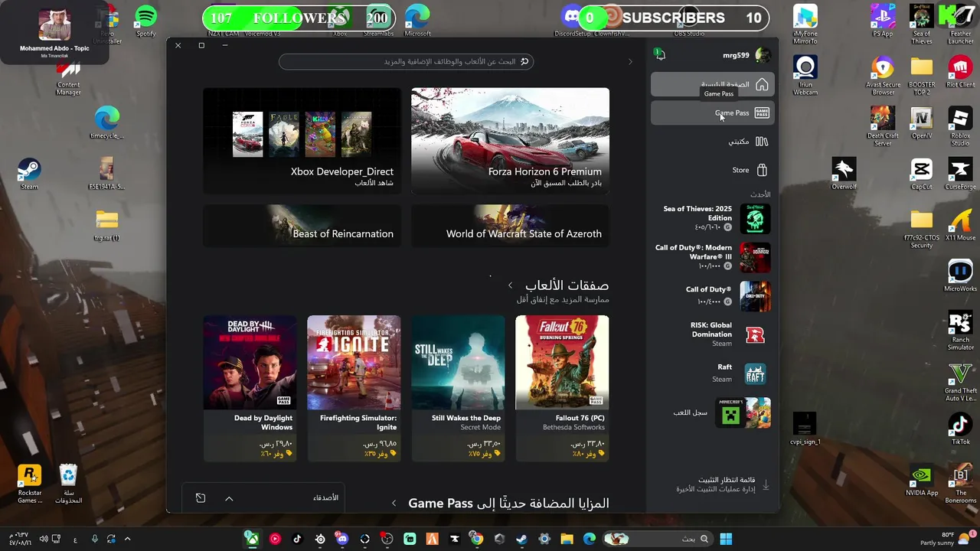Open the Firefighting Simulator: Ignite card

click(x=354, y=389)
